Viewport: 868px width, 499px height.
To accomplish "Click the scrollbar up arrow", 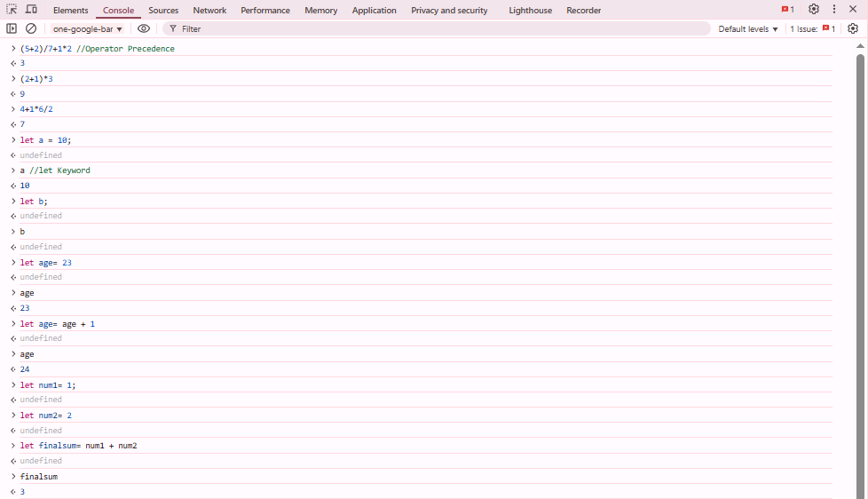I will pyautogui.click(x=860, y=46).
